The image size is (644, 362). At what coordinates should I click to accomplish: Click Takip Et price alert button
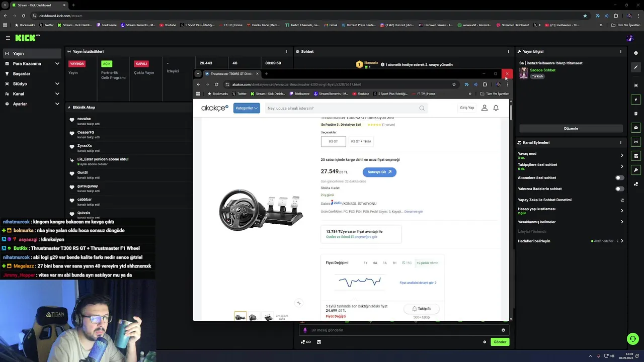[422, 309]
